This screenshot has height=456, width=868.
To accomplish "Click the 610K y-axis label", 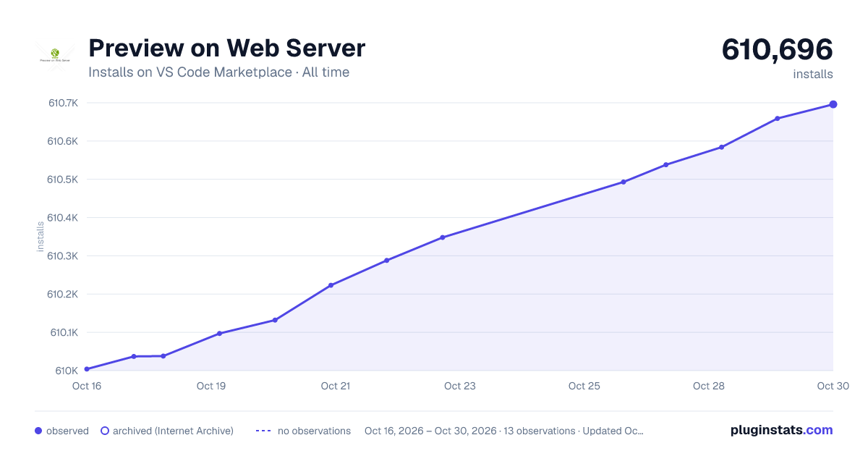I will tap(67, 371).
